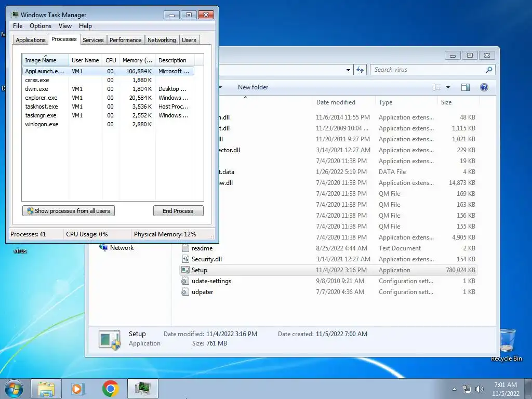Image resolution: width=532 pixels, height=399 pixels.
Task: Click the change view icon in Explorer
Action: click(x=437, y=87)
